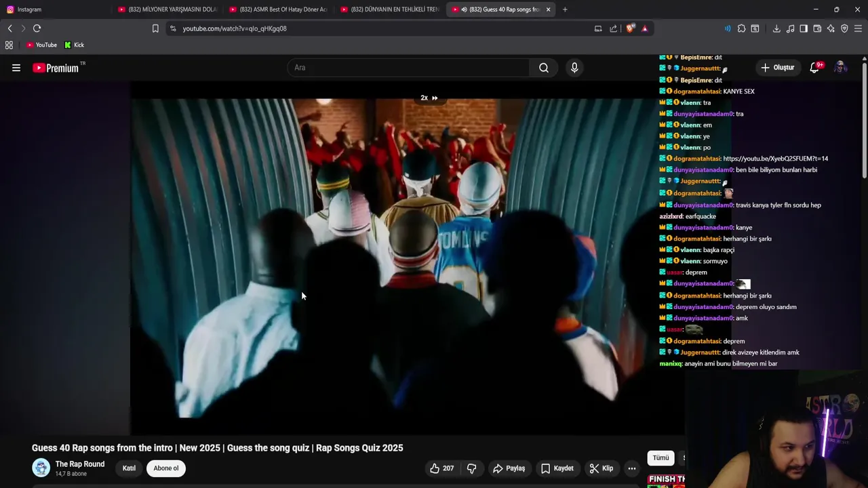
Task: Switch to DÜNYANIN EN TEHLİKELİ TREN tab
Action: pyautogui.click(x=389, y=9)
